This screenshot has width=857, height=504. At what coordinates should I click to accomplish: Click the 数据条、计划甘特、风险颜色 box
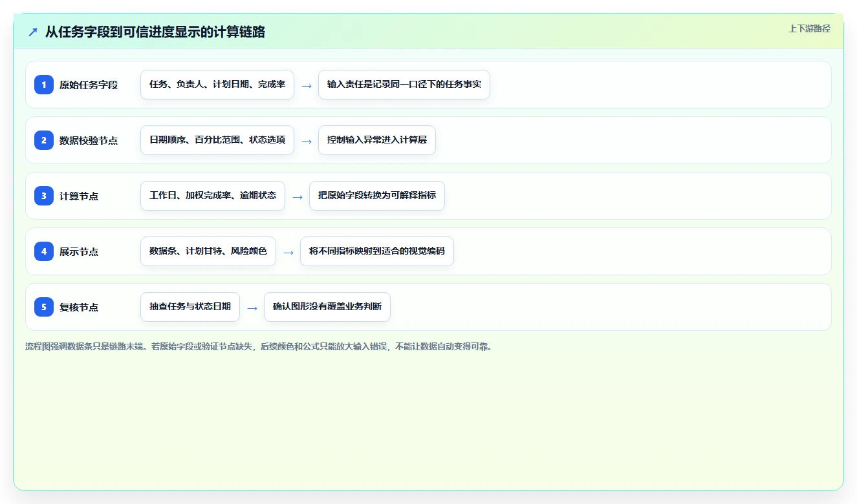tap(208, 251)
